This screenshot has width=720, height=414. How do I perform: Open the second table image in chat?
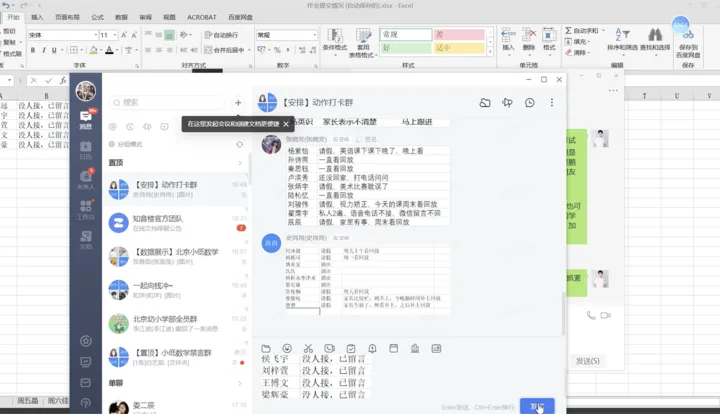tap(367, 281)
